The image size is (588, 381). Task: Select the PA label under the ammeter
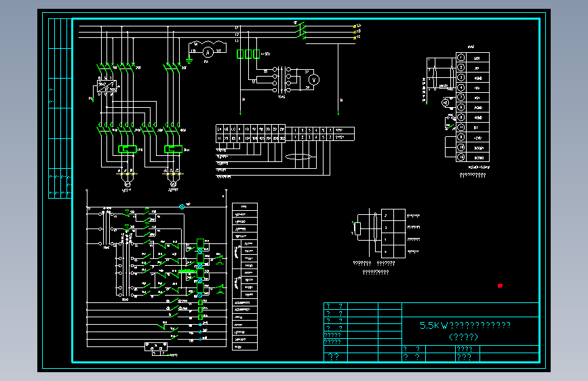206,62
